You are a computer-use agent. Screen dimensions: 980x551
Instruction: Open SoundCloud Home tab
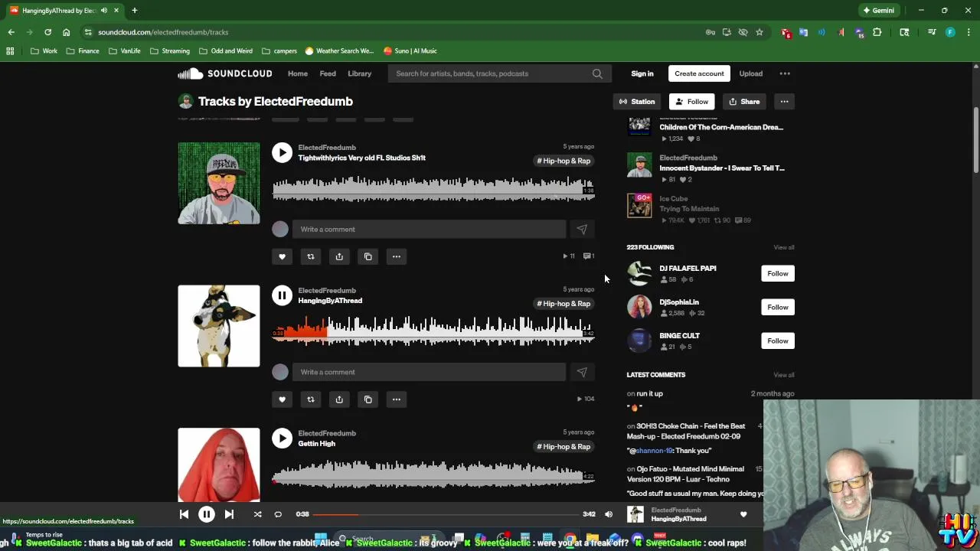tap(298, 73)
